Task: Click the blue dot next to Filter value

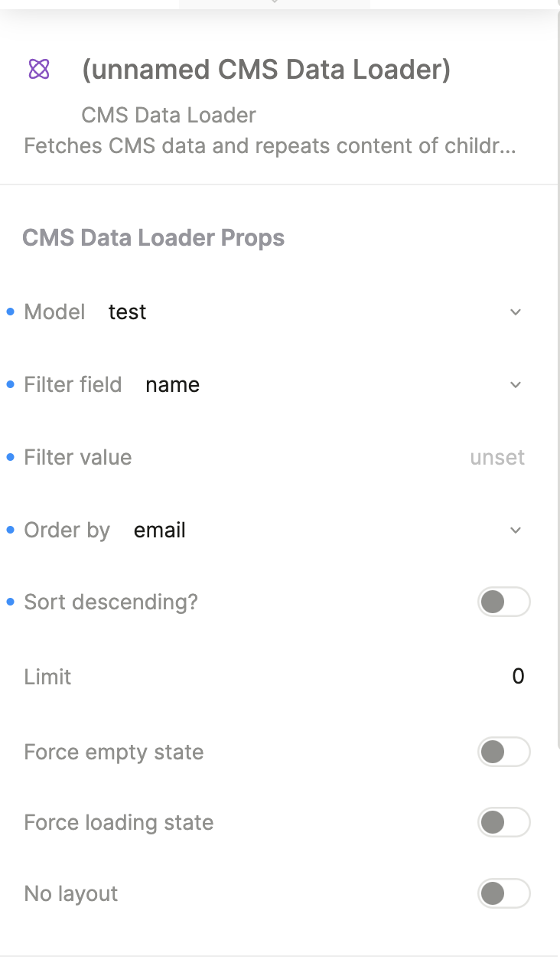Action: (x=11, y=457)
